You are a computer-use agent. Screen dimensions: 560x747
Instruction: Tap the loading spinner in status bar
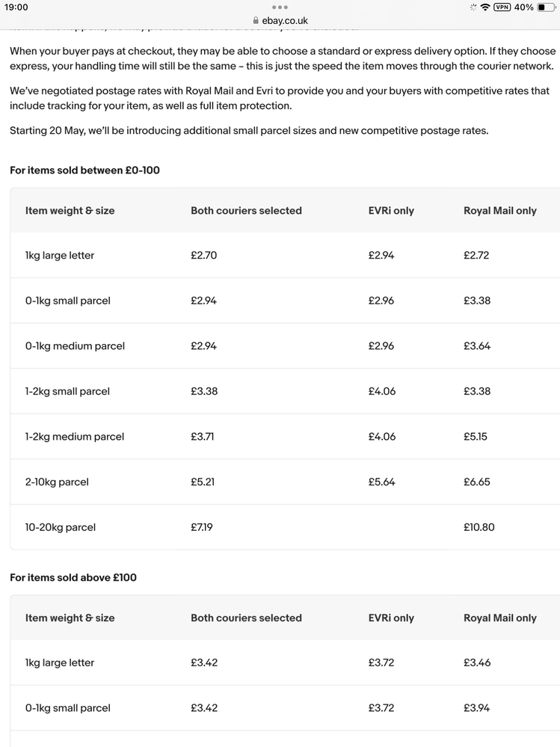473,7
